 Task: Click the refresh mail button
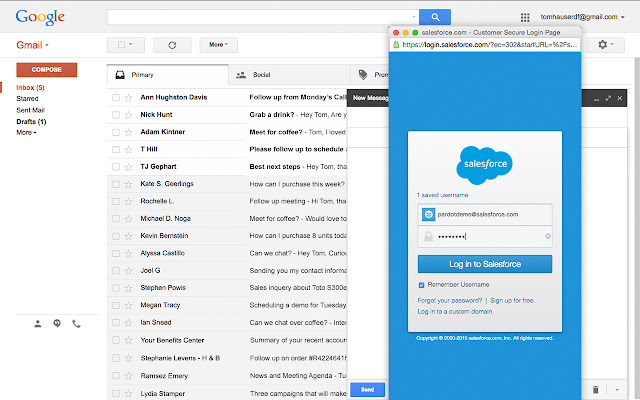[172, 44]
